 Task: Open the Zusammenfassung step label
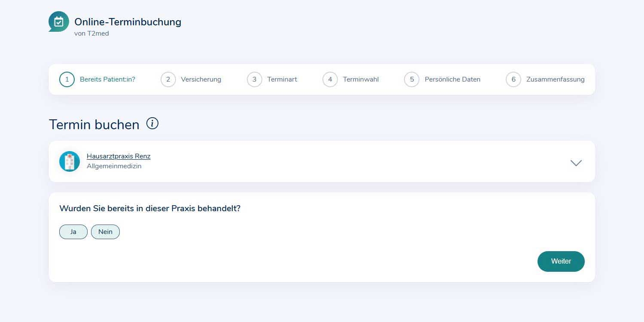555,79
